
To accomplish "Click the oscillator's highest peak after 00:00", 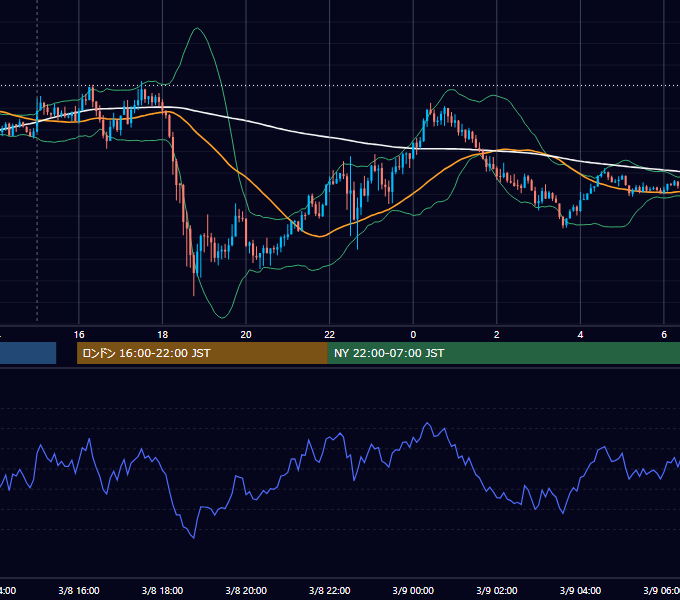I will [428, 423].
